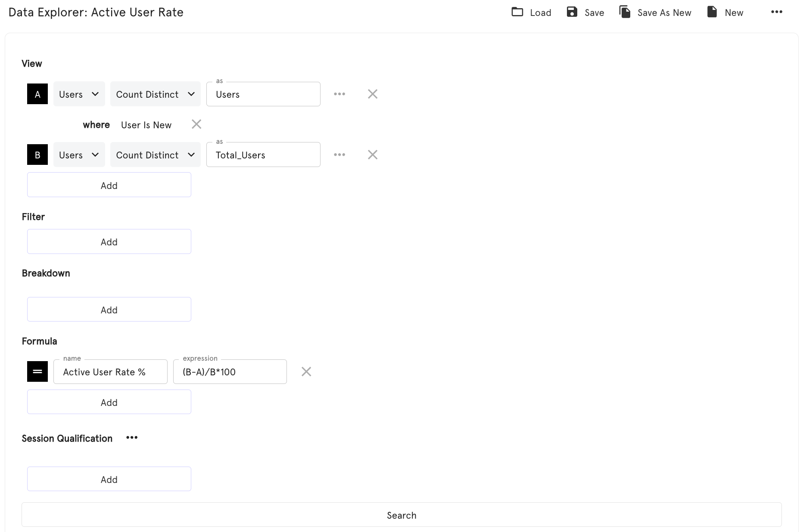803x532 pixels.
Task: Click the Save label
Action: pyautogui.click(x=594, y=13)
